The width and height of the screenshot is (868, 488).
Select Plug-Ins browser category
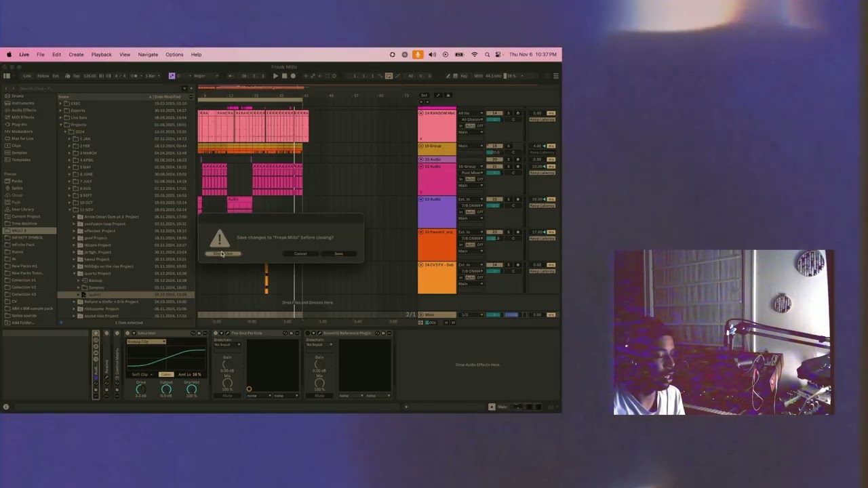(x=19, y=124)
